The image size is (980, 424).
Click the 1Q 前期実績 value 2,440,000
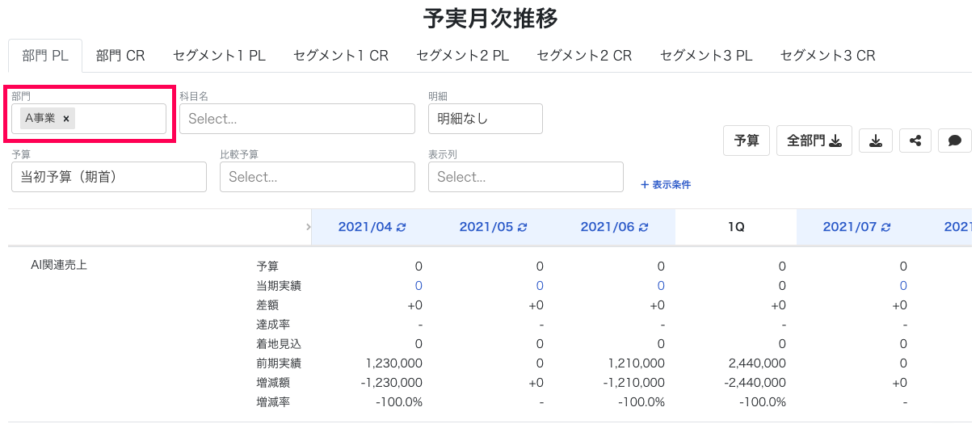757,363
